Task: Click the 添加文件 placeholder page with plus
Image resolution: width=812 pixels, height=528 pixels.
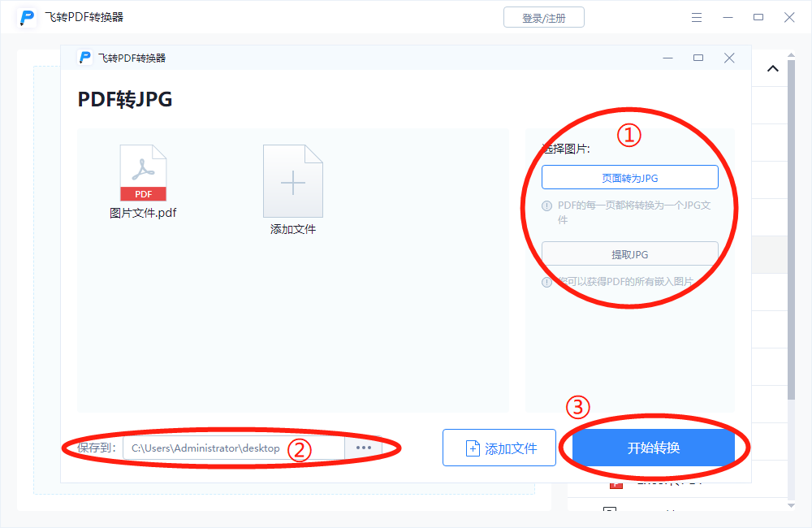Action: pos(293,181)
